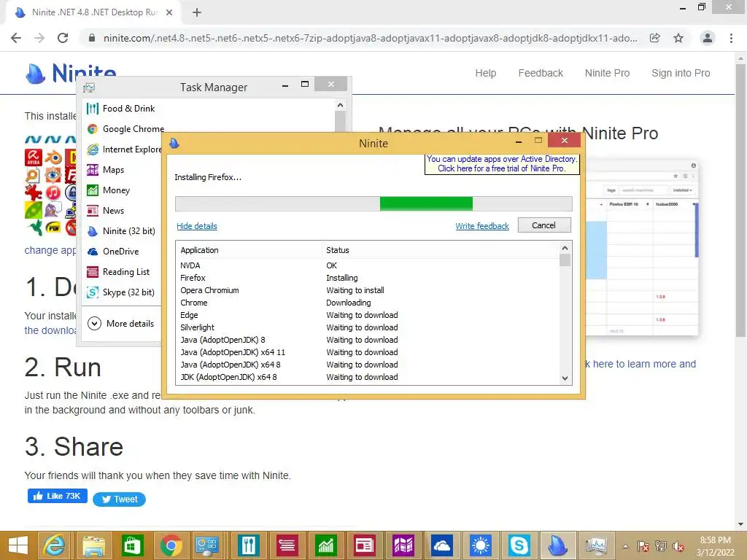Click the Ninite list scrollbar thumb
This screenshot has height=560, width=747.
565,260
